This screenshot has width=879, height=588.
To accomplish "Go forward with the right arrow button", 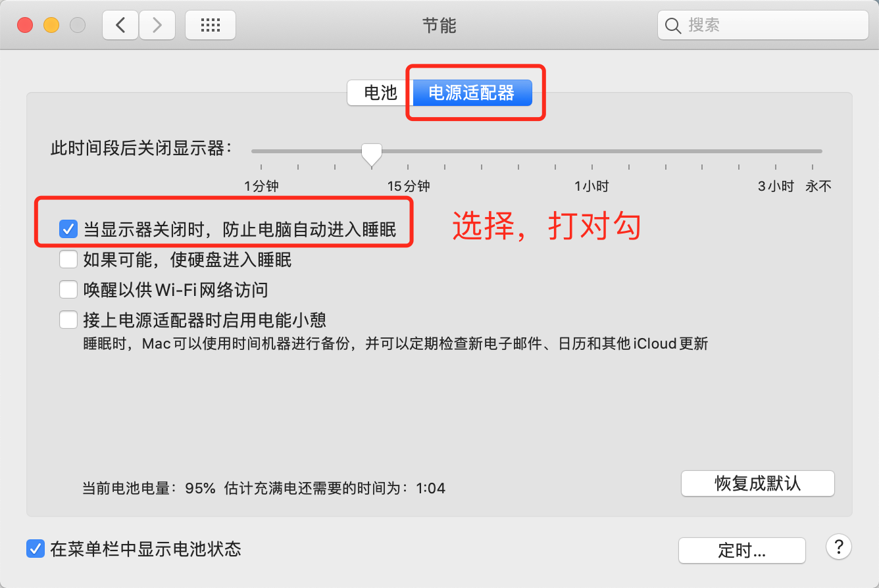I will 157,25.
